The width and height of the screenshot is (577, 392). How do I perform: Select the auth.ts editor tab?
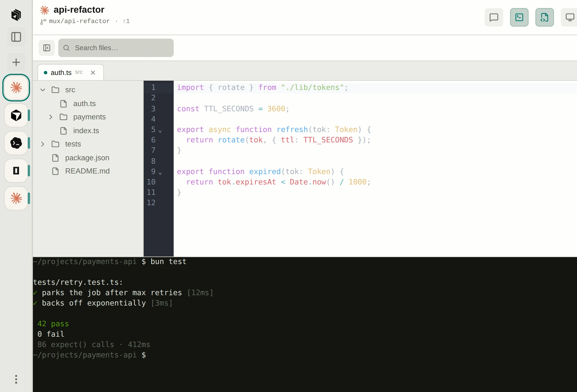[71, 73]
